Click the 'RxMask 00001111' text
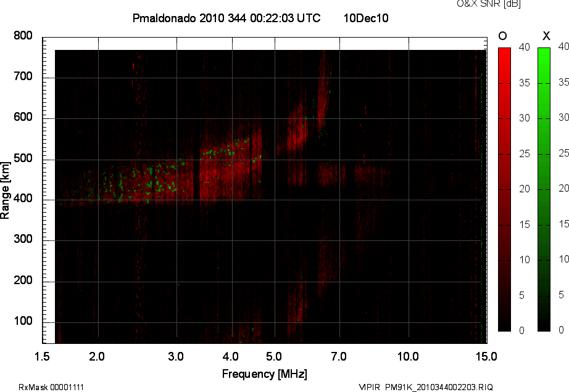The height and width of the screenshot is (392, 569). click(x=51, y=387)
